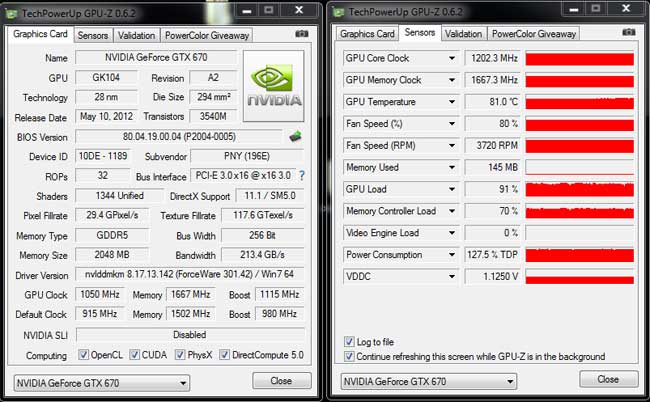Switch to Graphics Card tab in right window

[x=367, y=34]
